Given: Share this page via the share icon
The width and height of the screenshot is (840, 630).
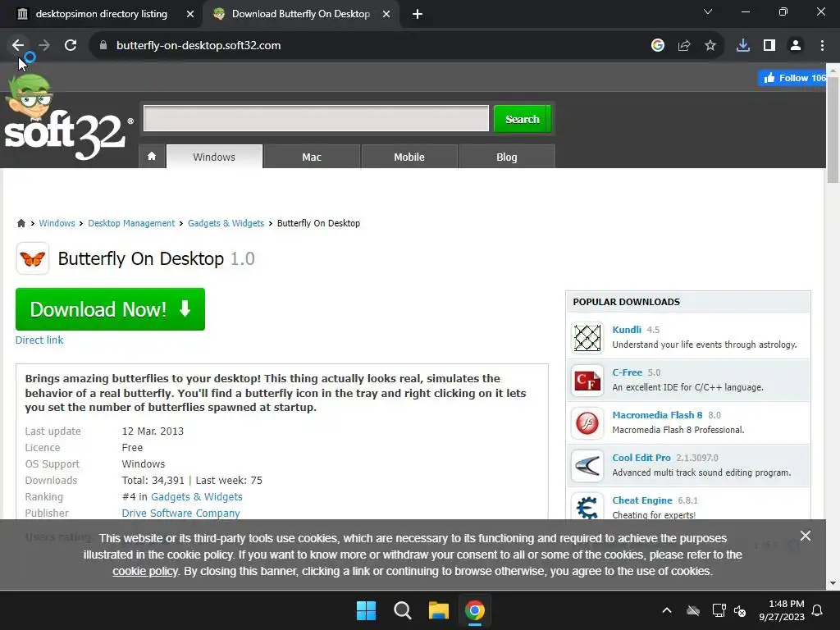Looking at the screenshot, I should click(x=684, y=46).
